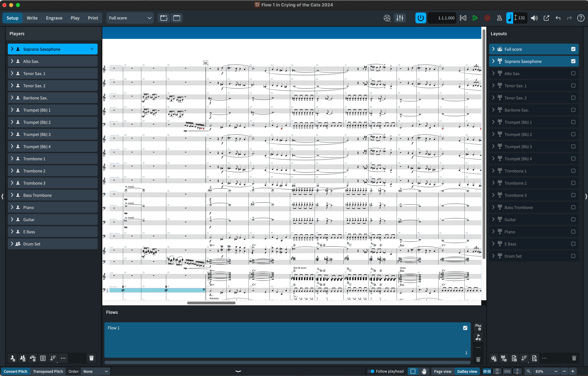Open the 83% zoom dropdown
This screenshot has width=588, height=376.
pos(546,371)
